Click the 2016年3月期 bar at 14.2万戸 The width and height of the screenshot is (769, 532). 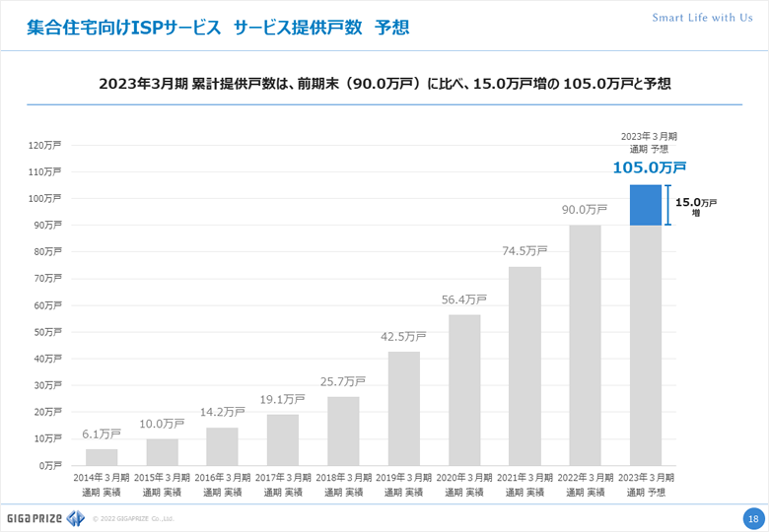pos(222,446)
